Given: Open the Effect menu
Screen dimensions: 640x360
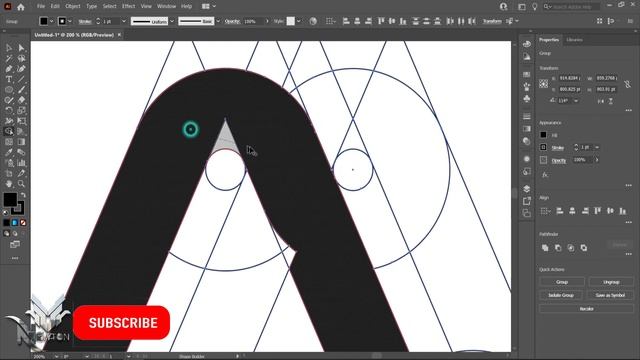Looking at the screenshot, I should (129, 7).
